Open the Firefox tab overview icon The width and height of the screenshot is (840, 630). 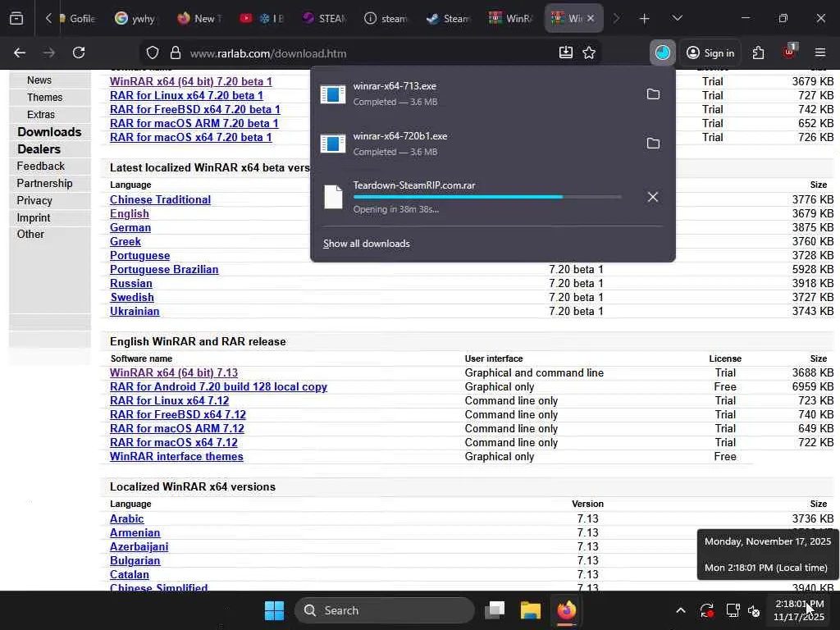16,18
